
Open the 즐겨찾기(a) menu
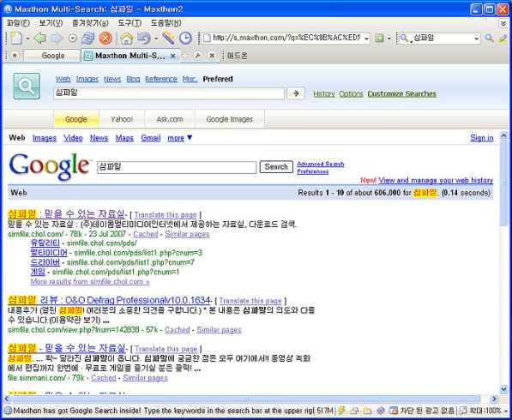pos(90,23)
